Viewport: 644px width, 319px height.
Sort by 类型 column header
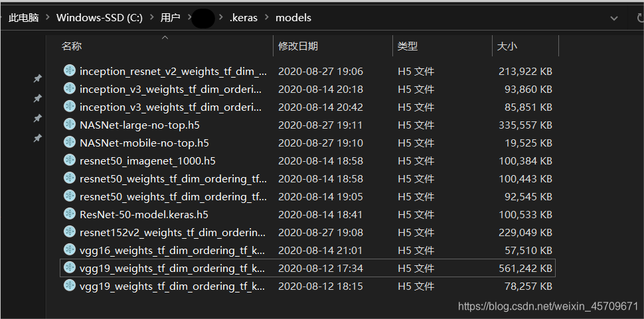pyautogui.click(x=408, y=46)
